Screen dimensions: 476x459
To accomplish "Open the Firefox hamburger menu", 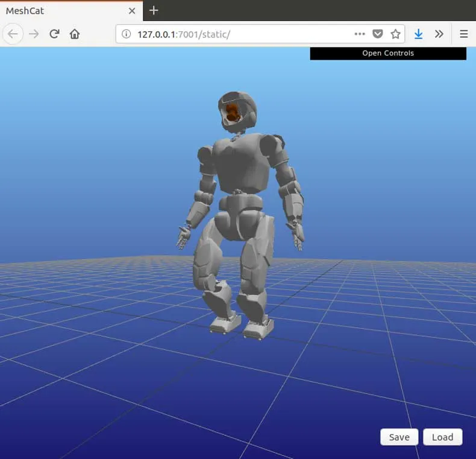I will pyautogui.click(x=463, y=34).
